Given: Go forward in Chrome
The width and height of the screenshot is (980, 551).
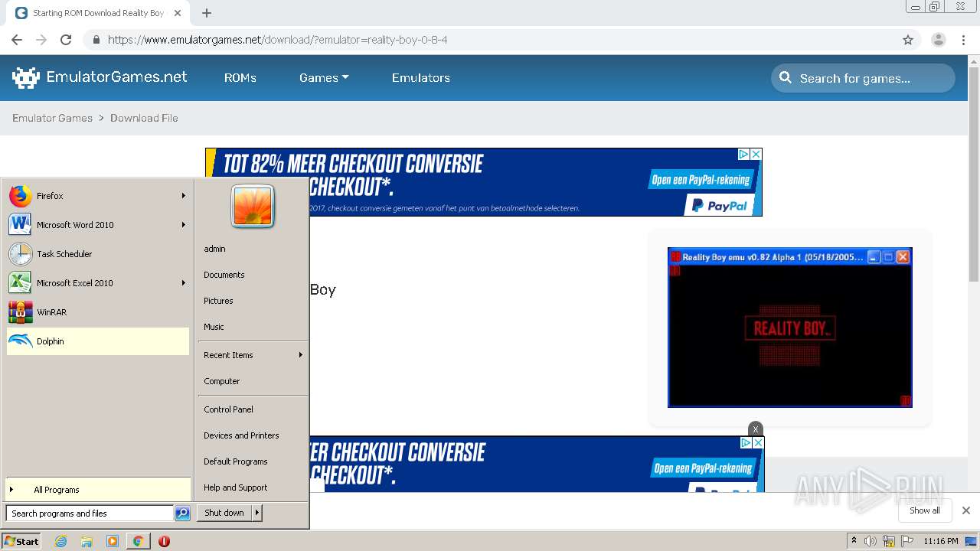Looking at the screenshot, I should [x=41, y=40].
